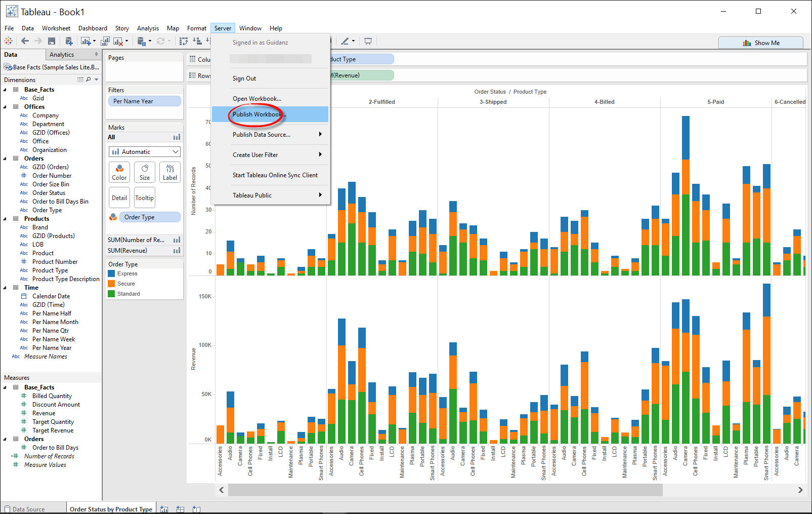This screenshot has height=514, width=812.
Task: Open the new worksheet dropdown arrow in toolbar
Action: [94, 41]
